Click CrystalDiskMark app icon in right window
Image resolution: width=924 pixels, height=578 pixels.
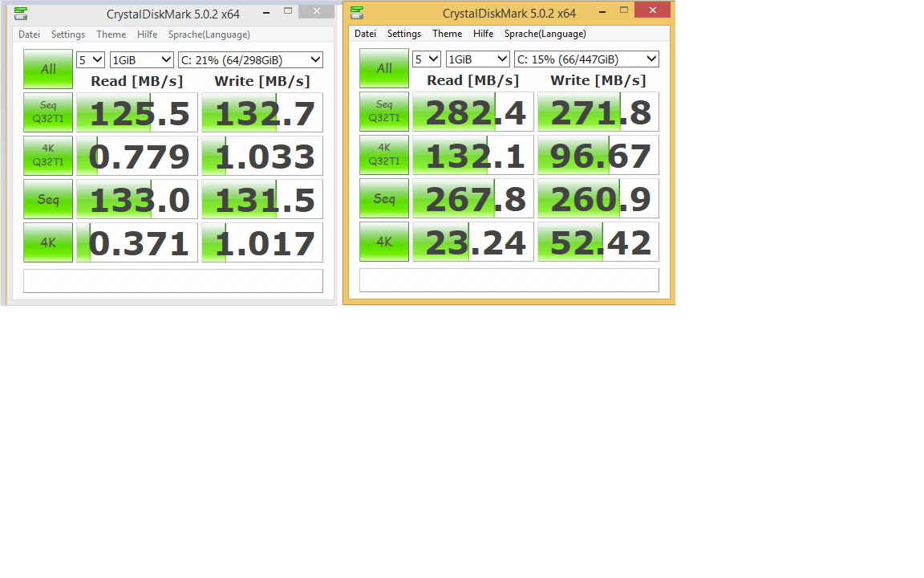356,13
